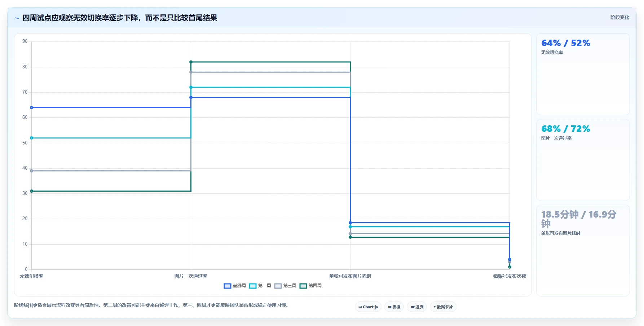The height and width of the screenshot is (326, 644).
Task: Click the 第三周 point at 78 on 图片一次通过率
Action: (x=191, y=72)
